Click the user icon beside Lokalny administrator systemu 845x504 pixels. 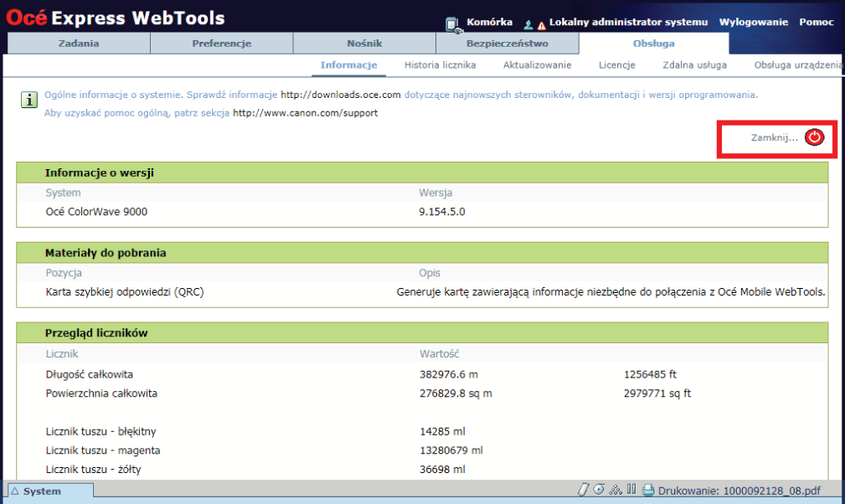tap(528, 24)
